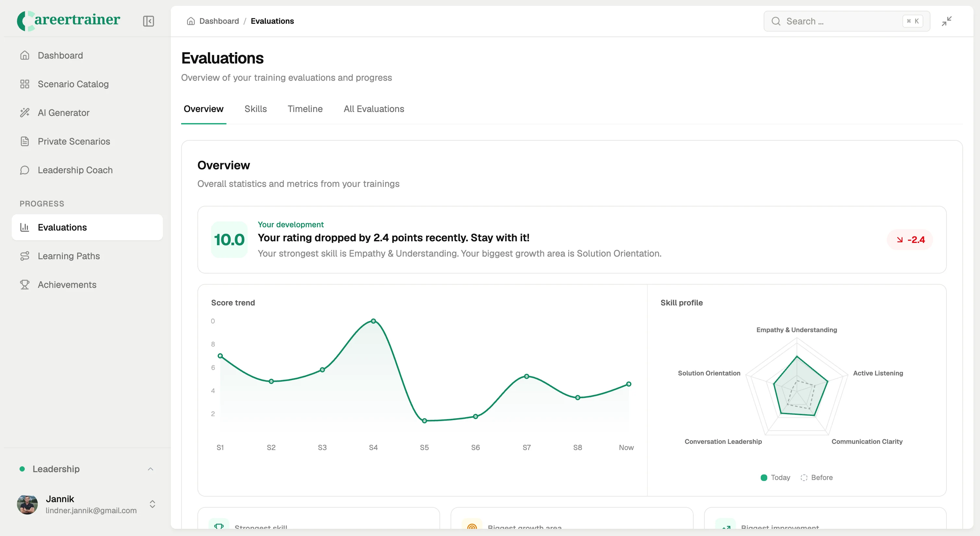The height and width of the screenshot is (536, 980).
Task: Switch to the Skills tab
Action: 256,109
